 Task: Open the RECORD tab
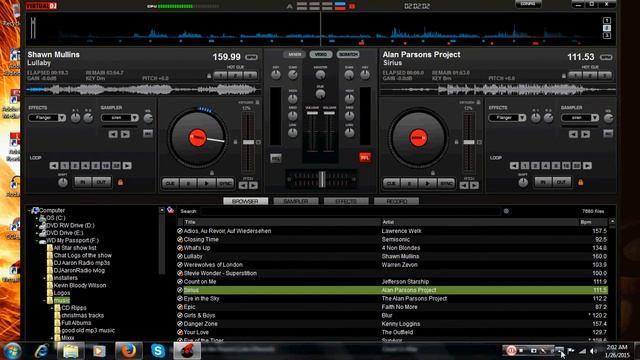(x=396, y=201)
